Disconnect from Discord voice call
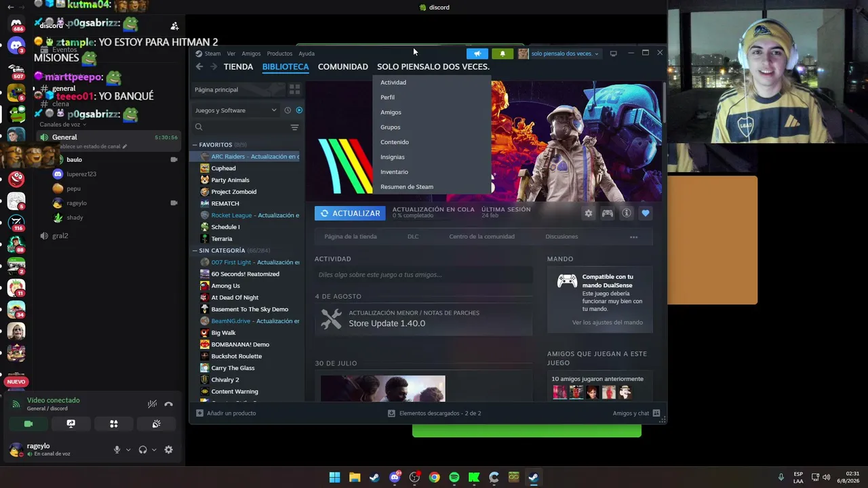Screen dimensions: 868x488 click(x=169, y=404)
